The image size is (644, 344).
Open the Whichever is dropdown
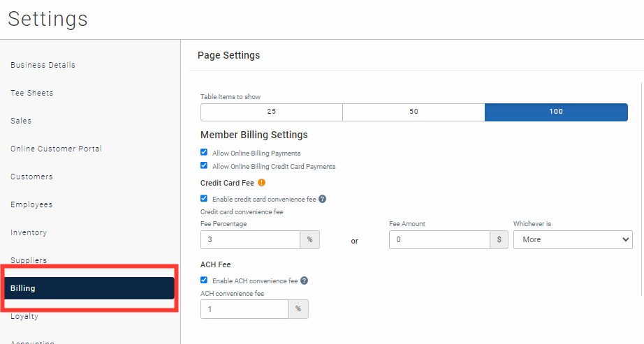point(572,239)
